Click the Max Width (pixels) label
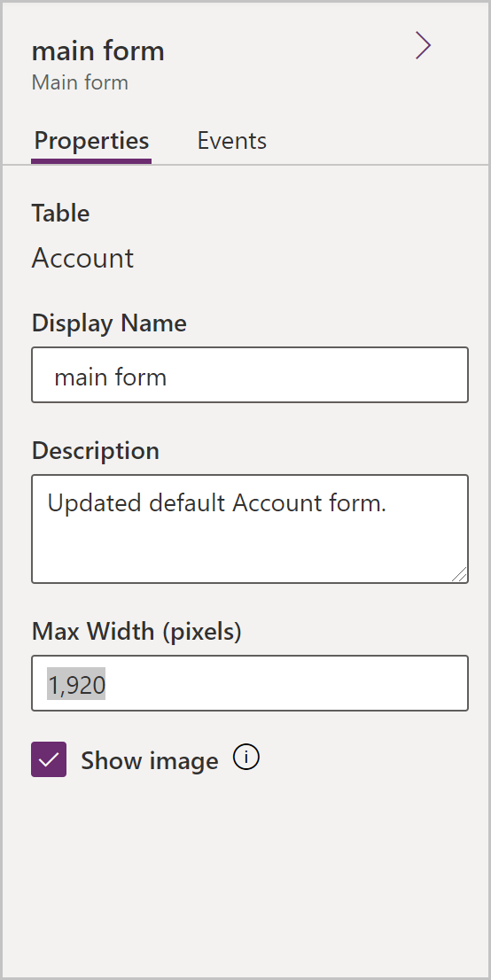The image size is (491, 980). 136,631
